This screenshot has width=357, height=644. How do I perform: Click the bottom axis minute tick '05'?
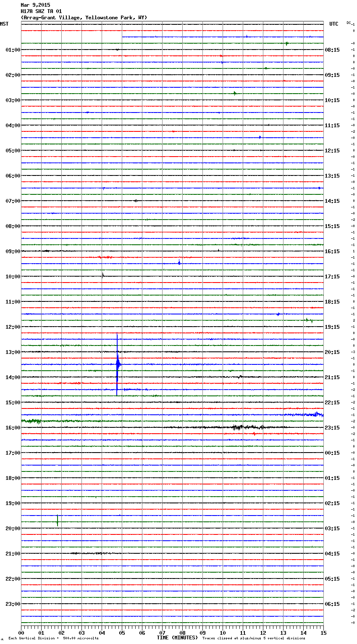122,633
